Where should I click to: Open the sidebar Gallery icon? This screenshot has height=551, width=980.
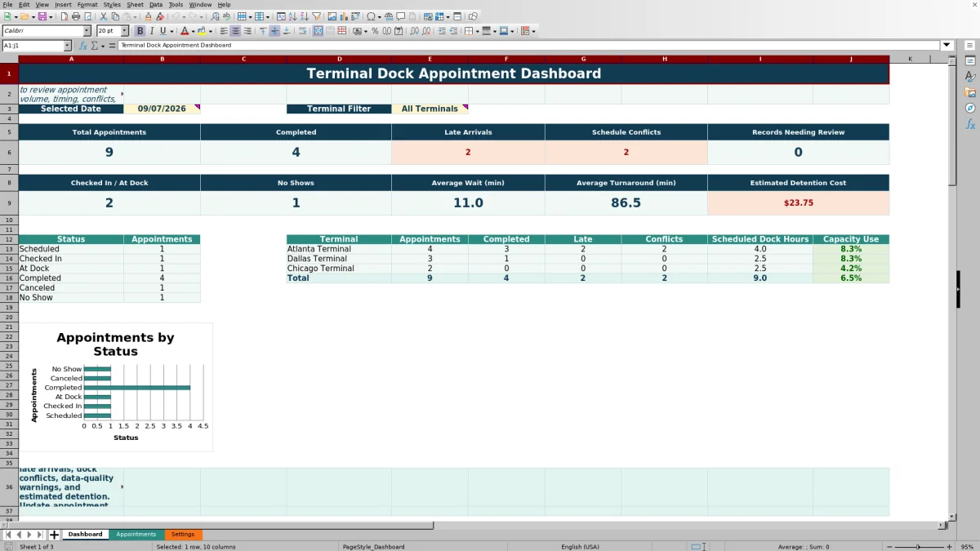tap(970, 92)
